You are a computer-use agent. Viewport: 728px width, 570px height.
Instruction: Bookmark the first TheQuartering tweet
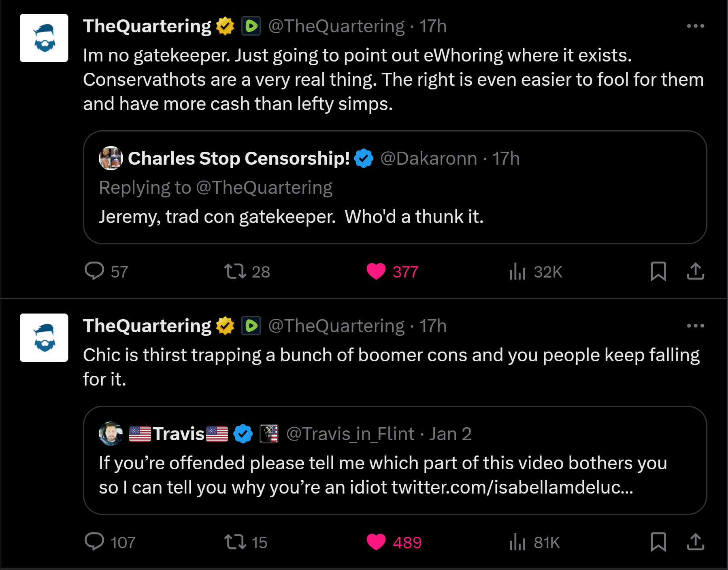click(658, 271)
